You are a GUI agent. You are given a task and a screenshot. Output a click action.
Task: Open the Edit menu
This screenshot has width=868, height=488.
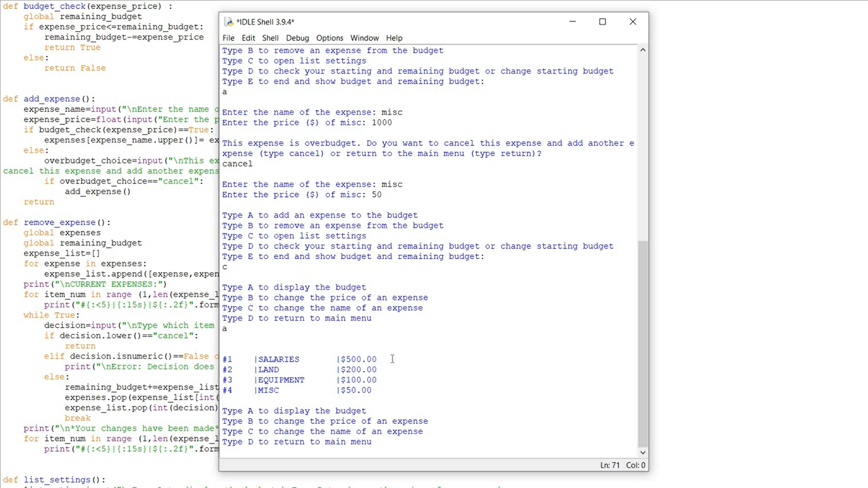coord(248,38)
